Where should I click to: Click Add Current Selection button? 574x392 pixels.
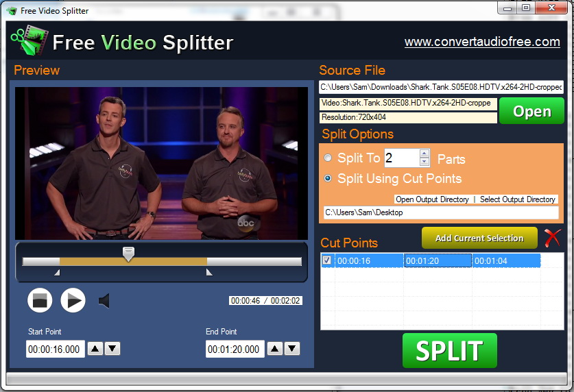479,238
